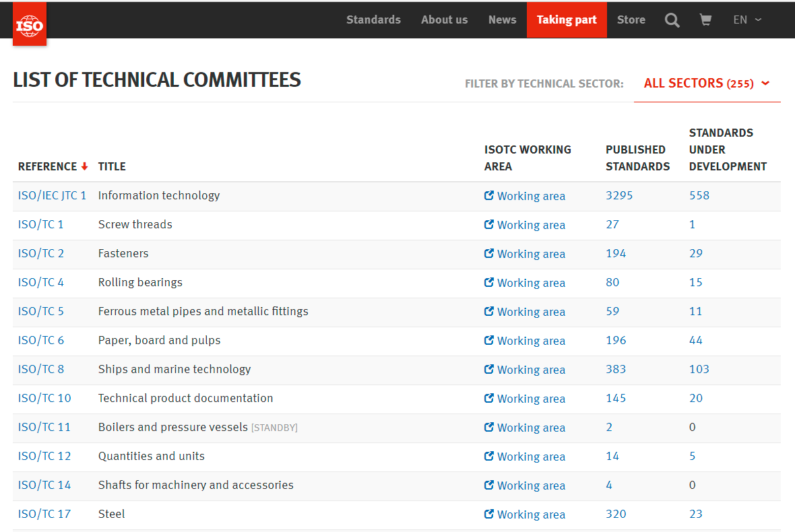Open the shopping cart icon
Screen dimensions: 795x532
(x=705, y=20)
